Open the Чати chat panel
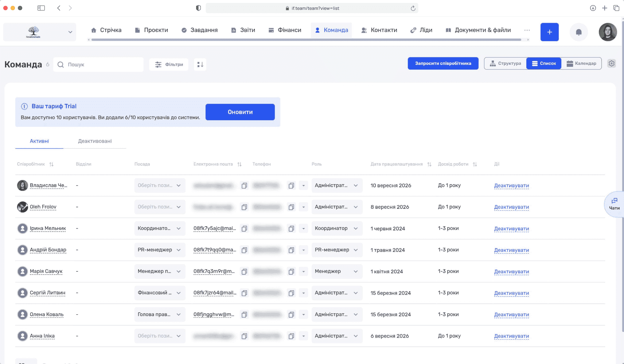This screenshot has height=364, width=624. tap(614, 204)
